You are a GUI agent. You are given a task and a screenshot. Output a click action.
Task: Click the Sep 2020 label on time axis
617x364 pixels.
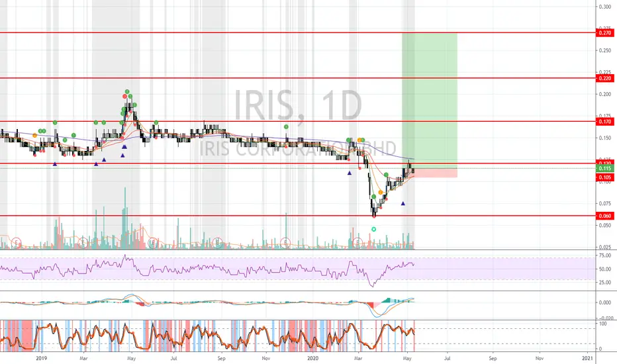tap(493, 358)
